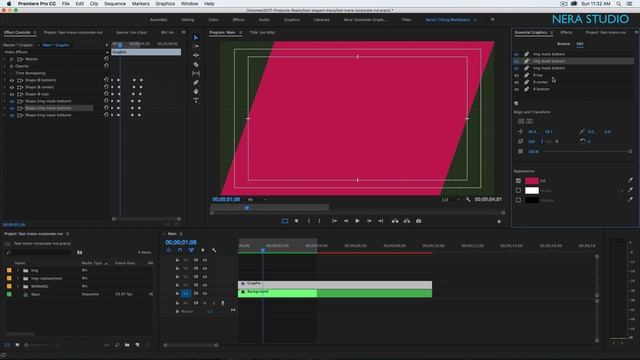Open the workspace overflow chevron menu
This screenshot has width=640, height=360.
[x=492, y=20]
